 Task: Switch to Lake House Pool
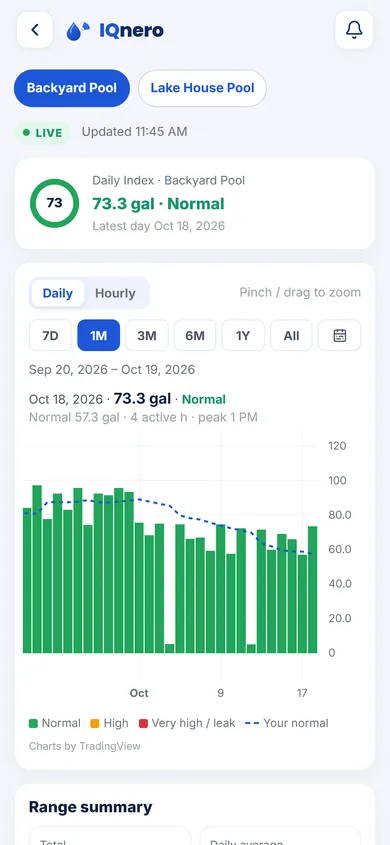(x=203, y=88)
